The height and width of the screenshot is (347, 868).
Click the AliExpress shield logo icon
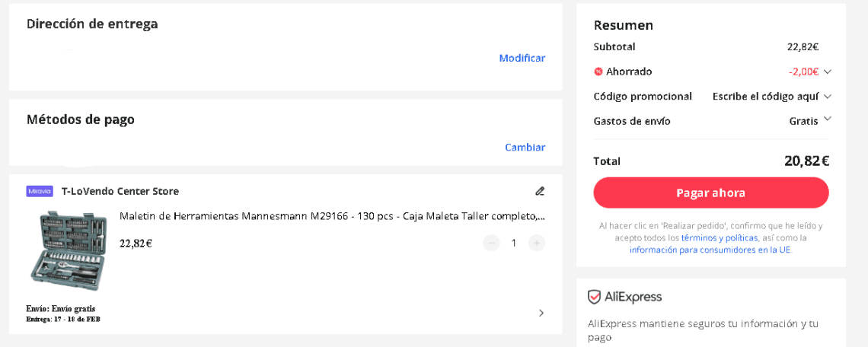[x=594, y=298]
